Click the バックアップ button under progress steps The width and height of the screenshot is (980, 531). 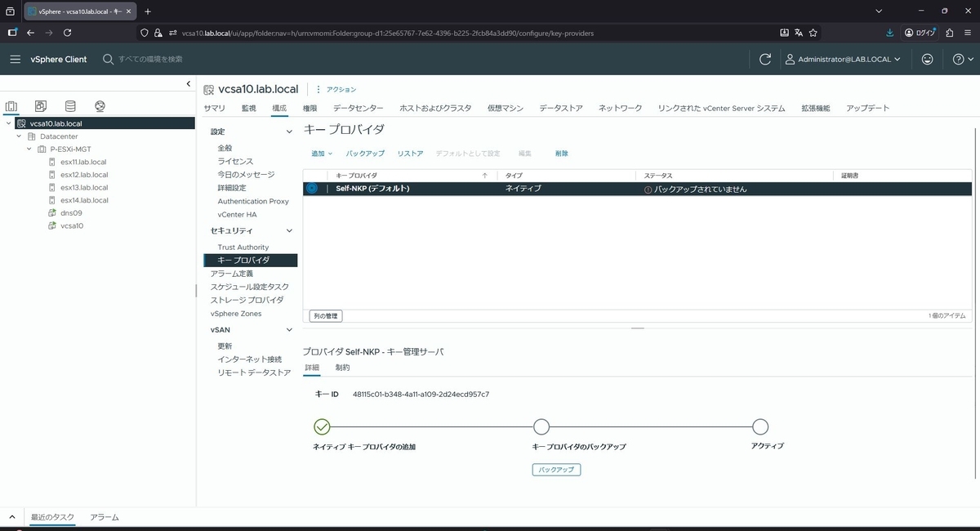click(x=556, y=470)
